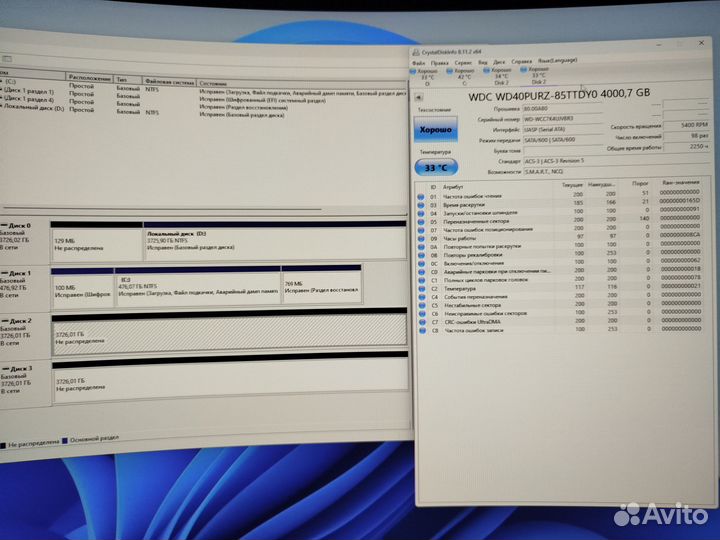Click the Состояние column header
The width and height of the screenshot is (720, 540).
[x=213, y=82]
